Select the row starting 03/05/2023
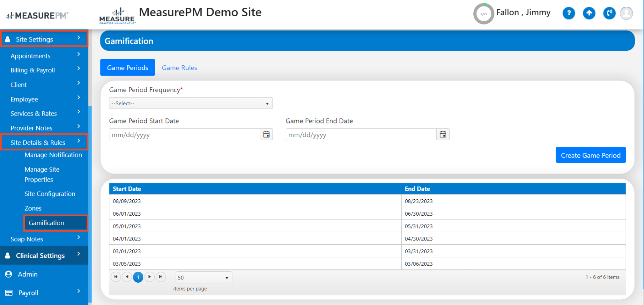 click(x=368, y=264)
